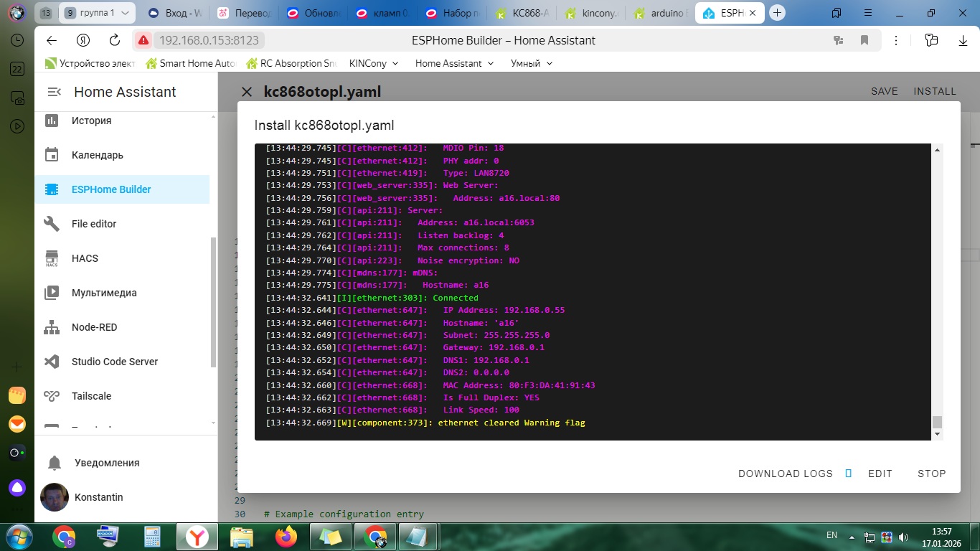This screenshot has height=551, width=980.
Task: Click the DOWNLOAD LOGS button
Action: pyautogui.click(x=785, y=474)
